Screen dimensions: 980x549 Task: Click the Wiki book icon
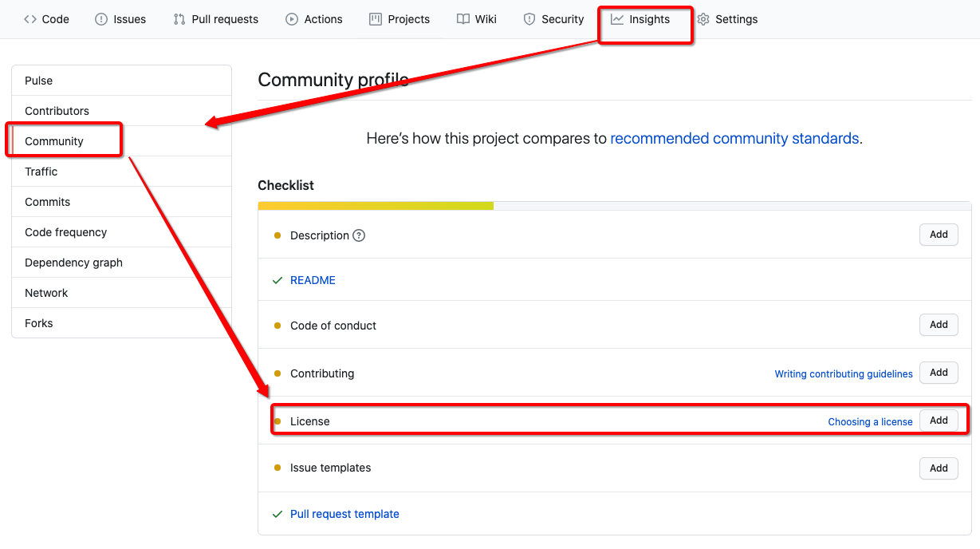pos(463,19)
